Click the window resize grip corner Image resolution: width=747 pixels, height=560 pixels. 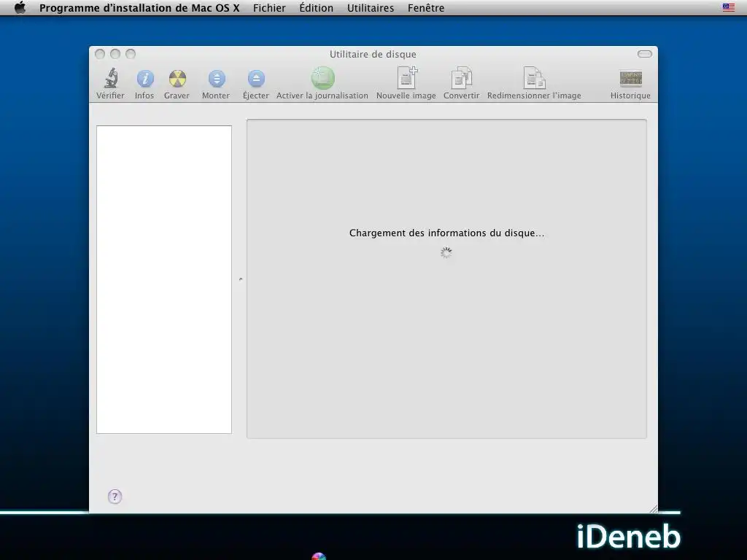coord(653,508)
